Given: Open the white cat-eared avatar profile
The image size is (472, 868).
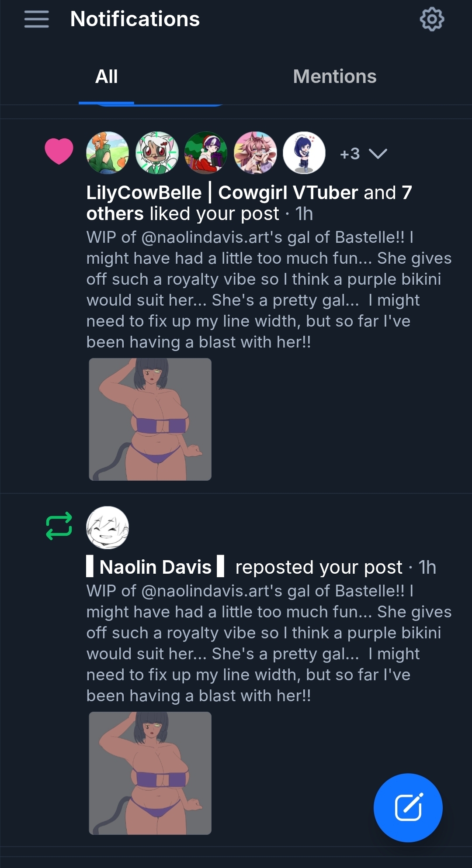Looking at the screenshot, I should pyautogui.click(x=157, y=153).
